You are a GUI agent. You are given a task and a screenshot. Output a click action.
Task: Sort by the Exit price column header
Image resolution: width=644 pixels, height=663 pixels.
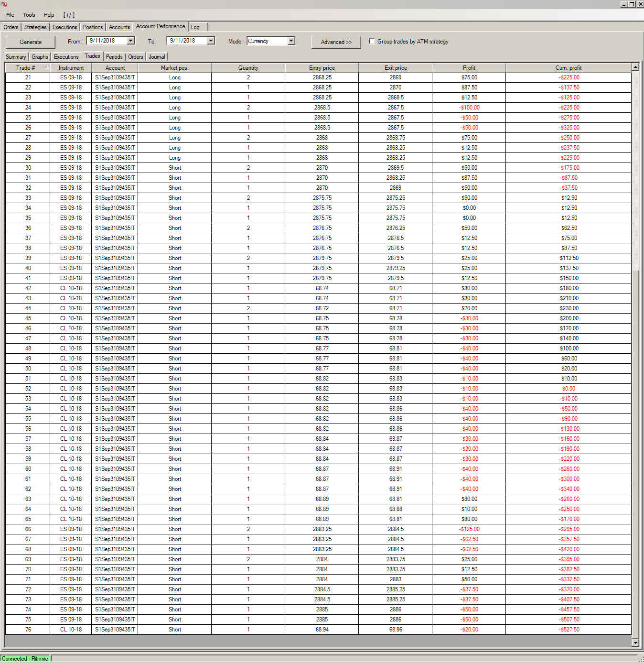pyautogui.click(x=396, y=68)
